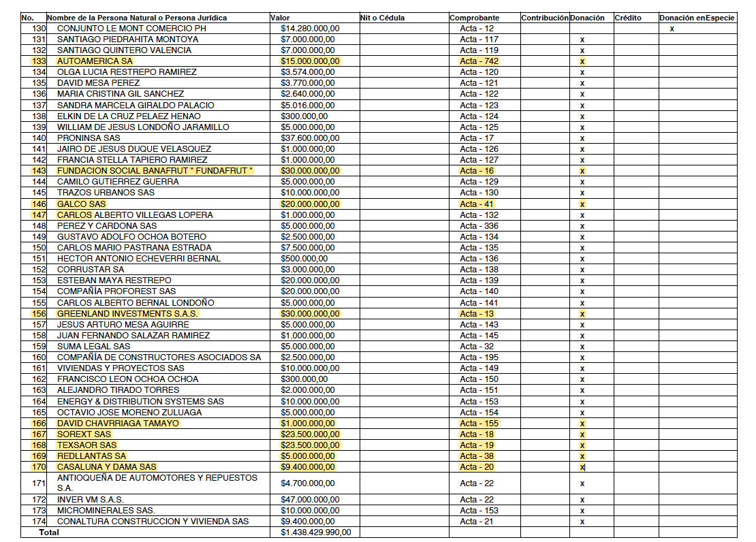Click the value $47.000.000,00
Image resolution: width=756 pixels, height=542 pixels.
coord(310,500)
